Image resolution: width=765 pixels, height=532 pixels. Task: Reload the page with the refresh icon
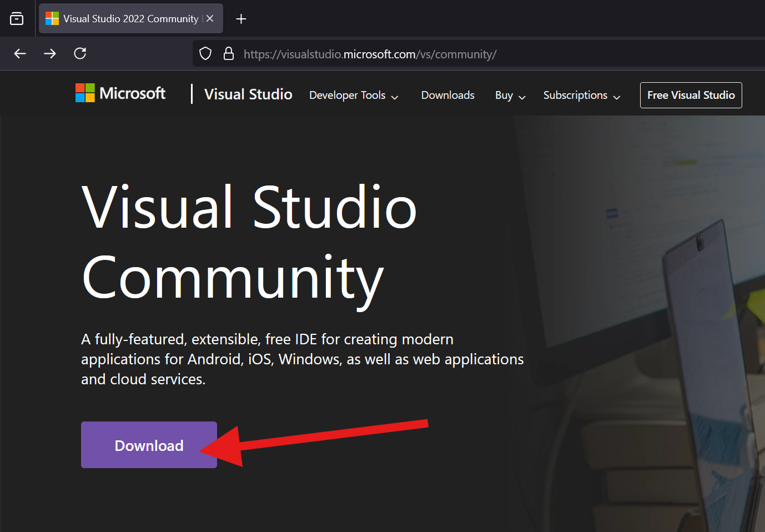80,53
